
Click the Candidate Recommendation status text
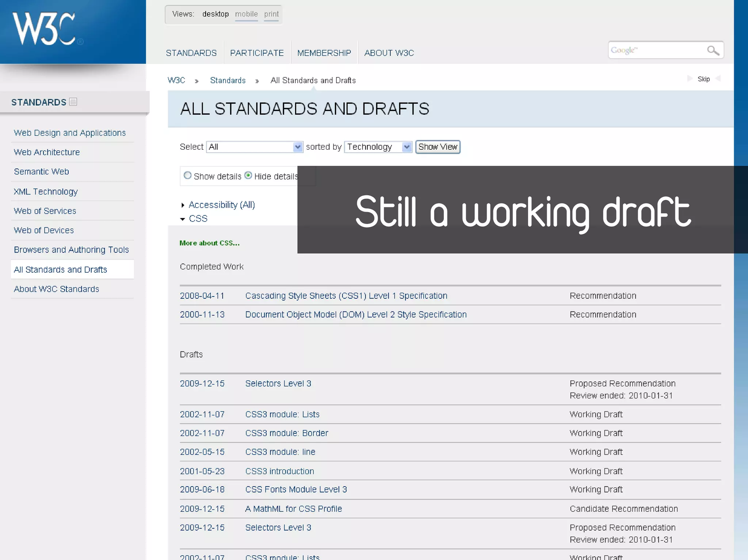pyautogui.click(x=623, y=509)
